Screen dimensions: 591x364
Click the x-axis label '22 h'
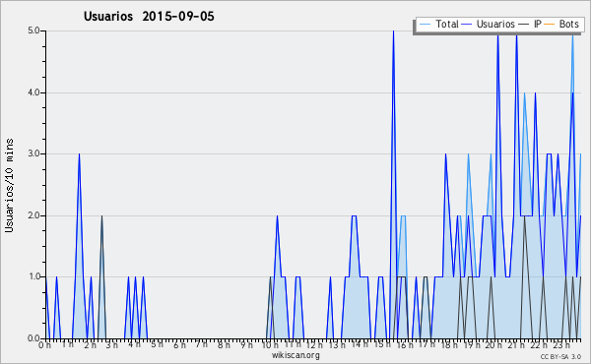pos(539,345)
